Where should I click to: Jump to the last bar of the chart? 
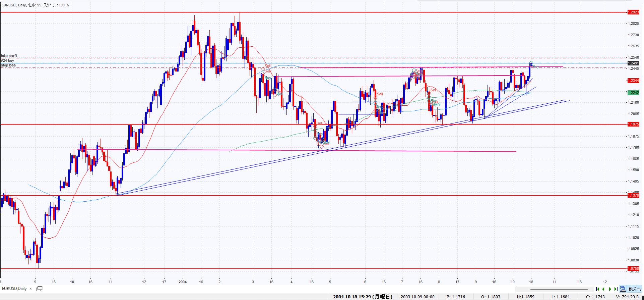[x=616, y=289]
